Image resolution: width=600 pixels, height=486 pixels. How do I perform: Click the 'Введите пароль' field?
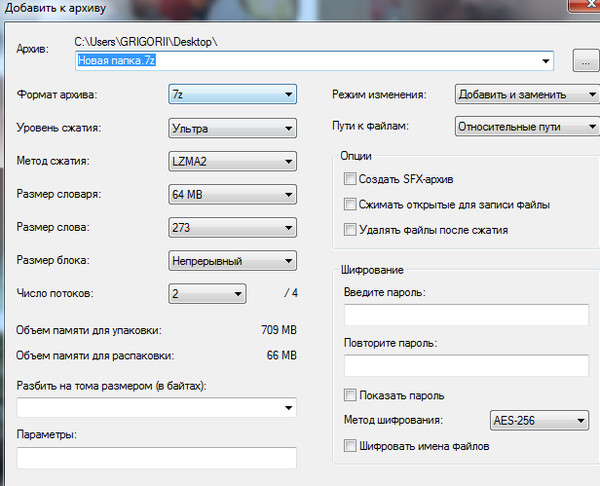click(x=466, y=315)
